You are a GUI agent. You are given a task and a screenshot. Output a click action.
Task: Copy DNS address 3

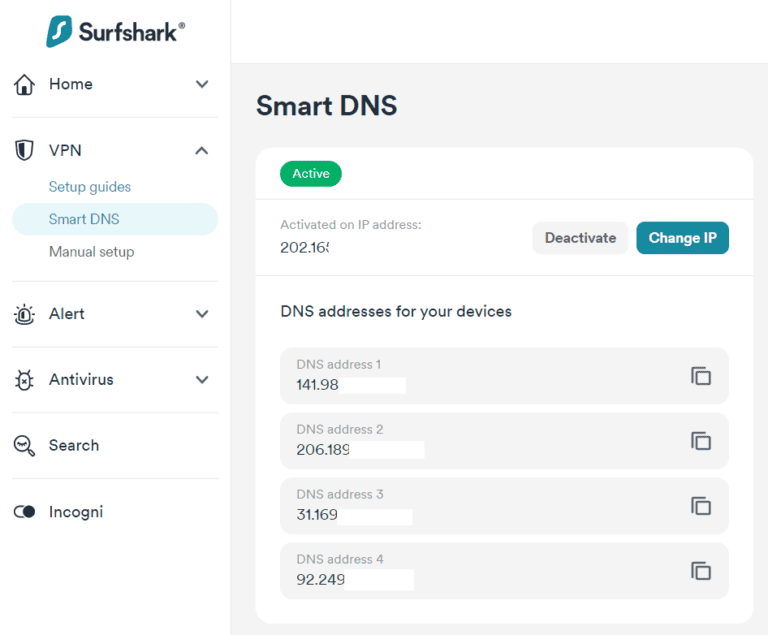click(701, 506)
